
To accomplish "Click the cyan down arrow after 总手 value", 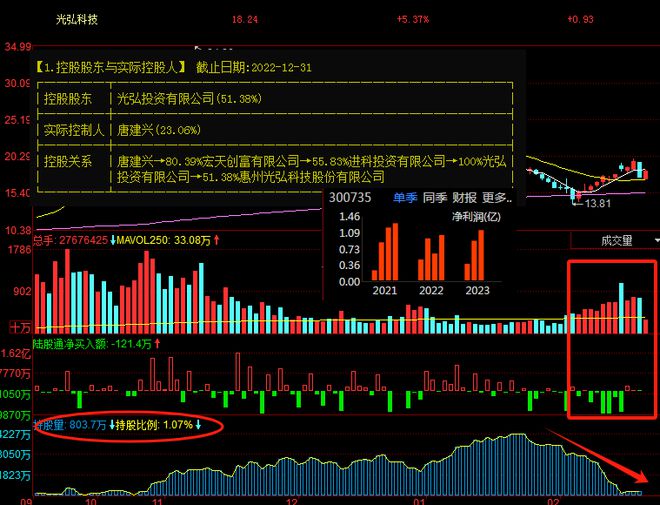I will tap(112, 240).
